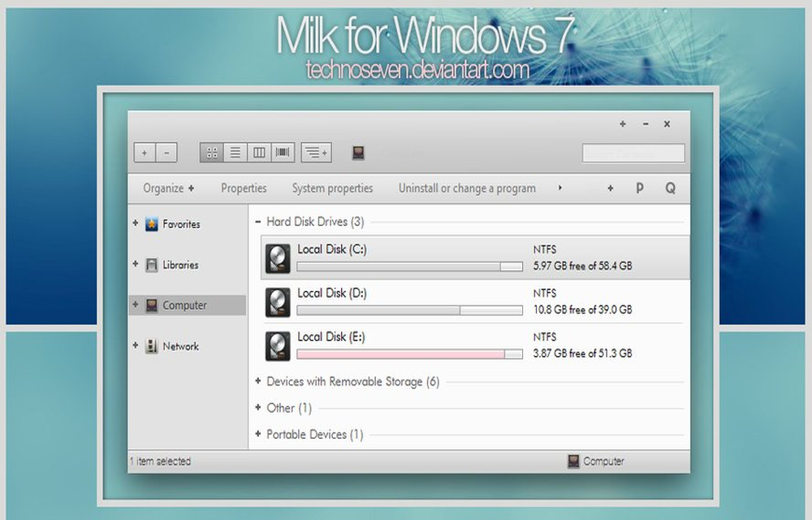Click Computer icon in status bar
The width and height of the screenshot is (812, 520).
click(573, 461)
